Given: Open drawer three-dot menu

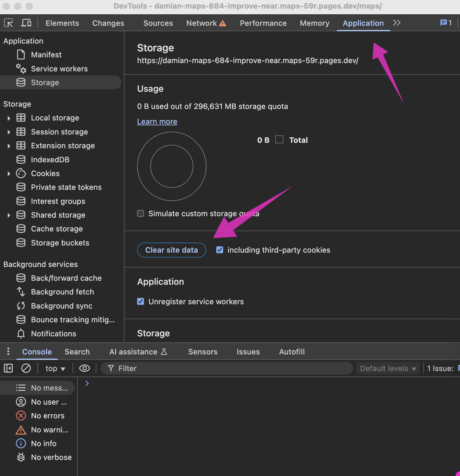Looking at the screenshot, I should point(8,352).
